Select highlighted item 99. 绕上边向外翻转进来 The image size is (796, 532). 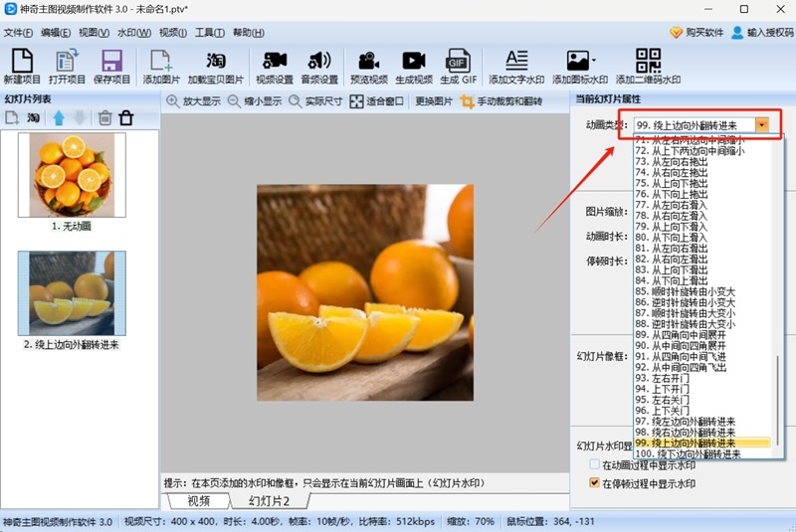tap(702, 443)
